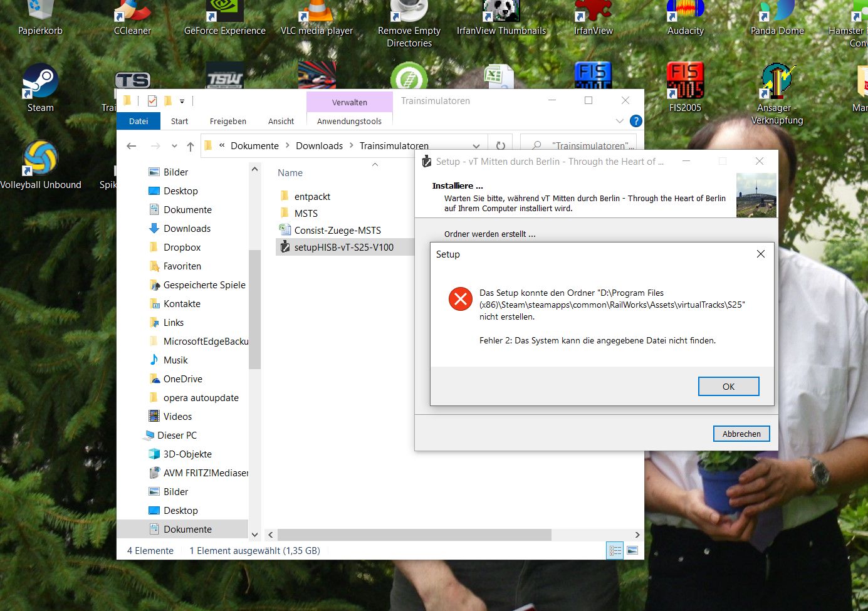Open the Datei menu
The height and width of the screenshot is (611, 868).
[x=139, y=121]
